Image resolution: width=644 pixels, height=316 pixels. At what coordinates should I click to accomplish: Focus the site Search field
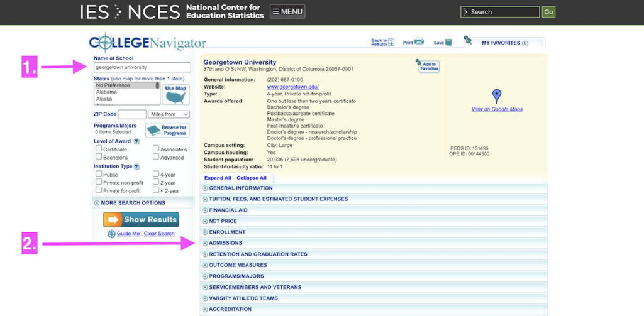click(x=500, y=12)
